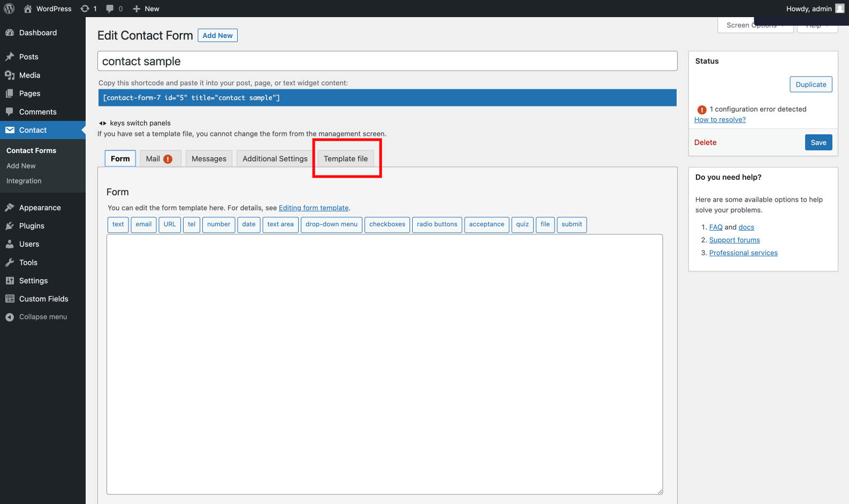Viewport: 849px width, 504px height.
Task: Switch to the Form tab
Action: pos(120,158)
